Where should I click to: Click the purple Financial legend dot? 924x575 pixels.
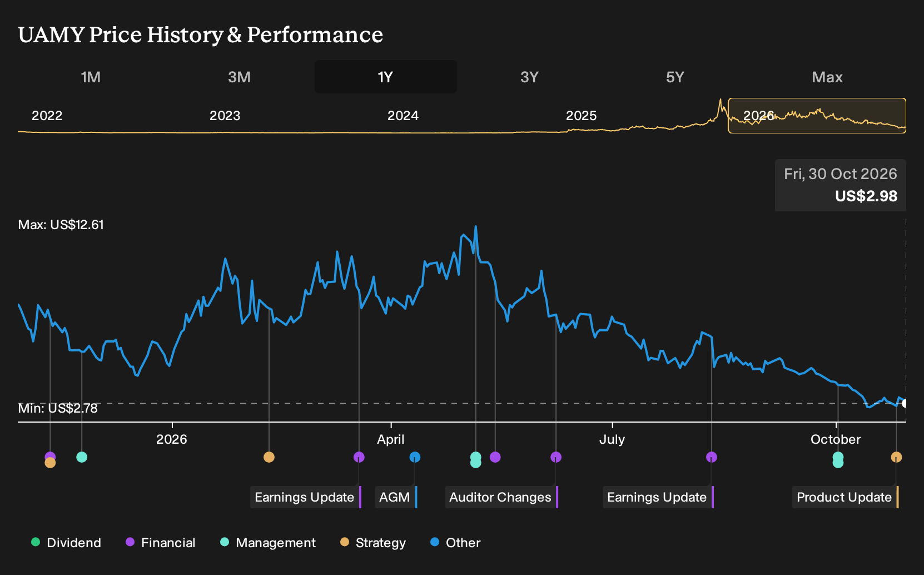130,542
